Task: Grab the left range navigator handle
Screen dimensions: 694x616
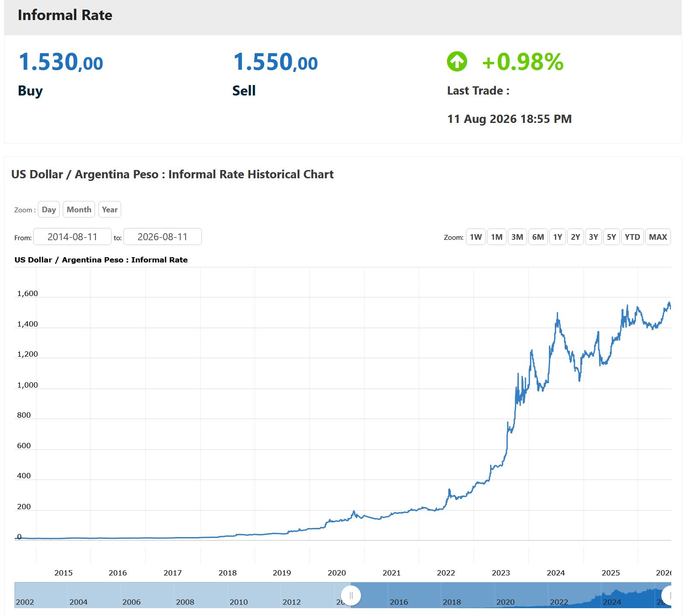Action: [351, 596]
